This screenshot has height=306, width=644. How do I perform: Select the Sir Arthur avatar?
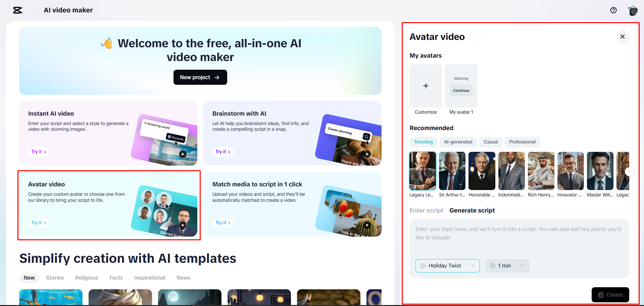[x=452, y=171]
